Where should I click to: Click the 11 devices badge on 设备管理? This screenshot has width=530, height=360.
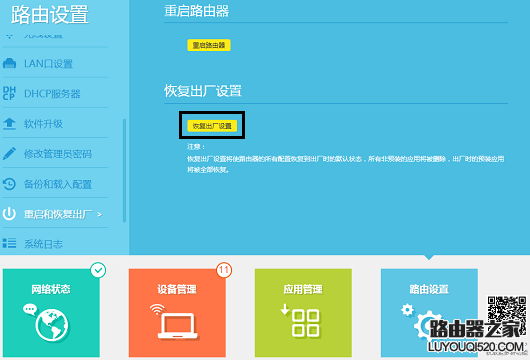pyautogui.click(x=224, y=270)
